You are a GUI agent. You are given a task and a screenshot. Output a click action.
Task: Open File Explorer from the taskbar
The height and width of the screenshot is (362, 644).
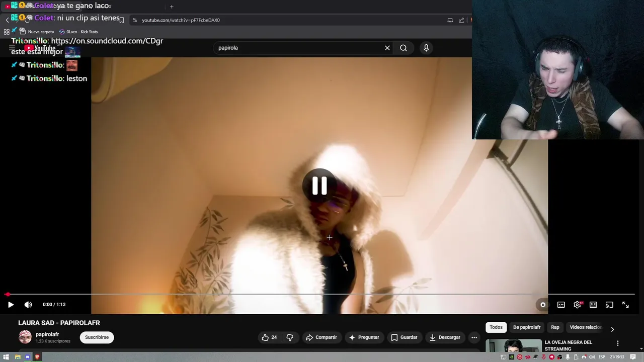coord(18,357)
